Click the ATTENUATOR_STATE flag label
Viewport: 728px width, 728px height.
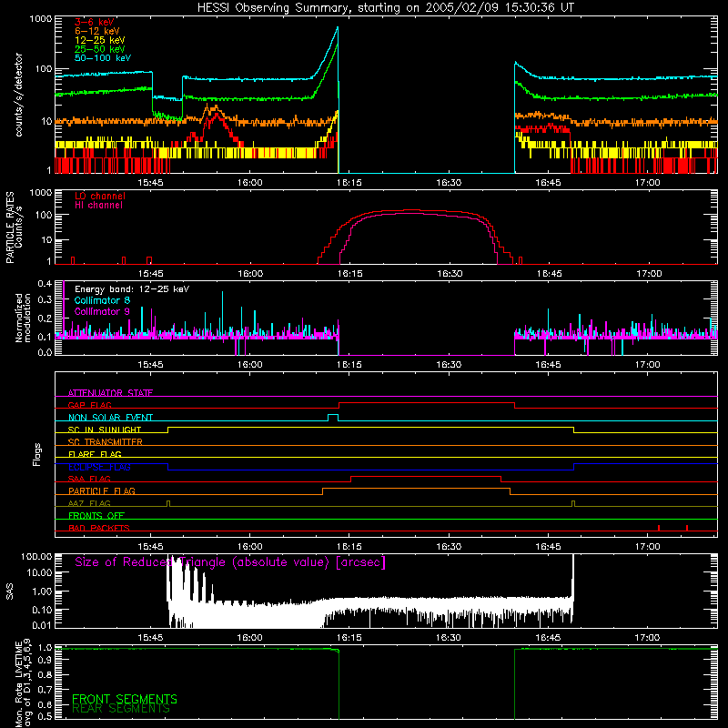(x=110, y=393)
